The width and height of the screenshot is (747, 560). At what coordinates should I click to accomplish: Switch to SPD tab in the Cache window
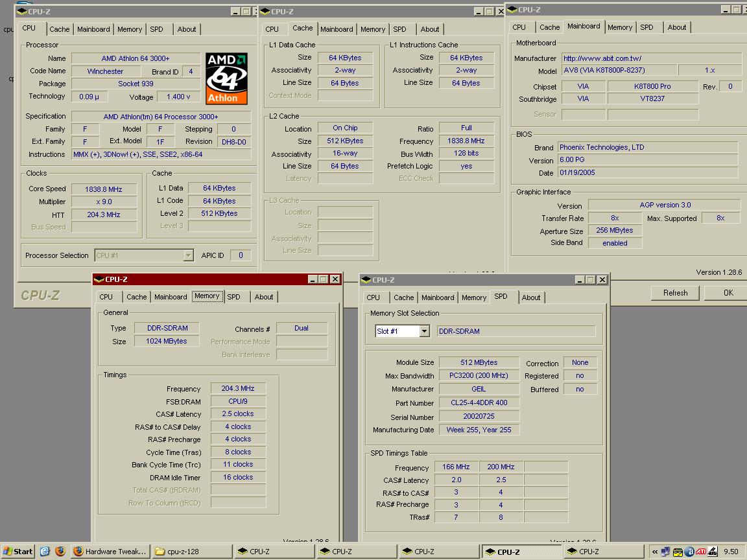tap(399, 29)
